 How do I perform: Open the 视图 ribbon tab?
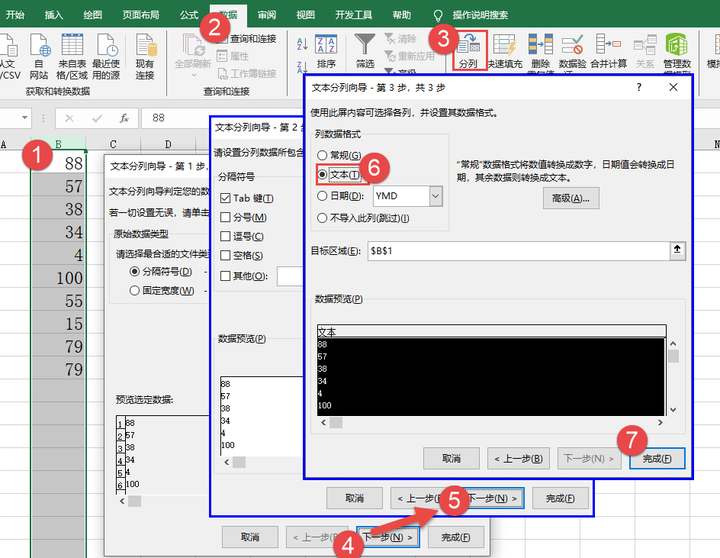[x=305, y=15]
